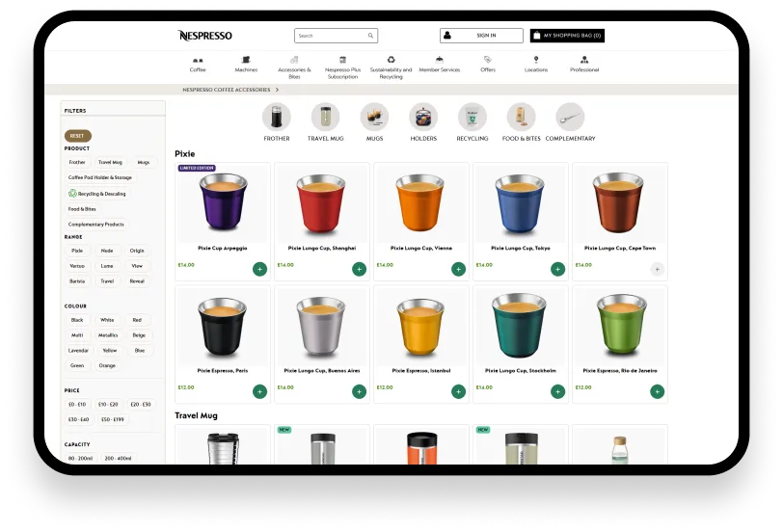Open the Coffee category icon
The image size is (783, 532).
pos(198,61)
